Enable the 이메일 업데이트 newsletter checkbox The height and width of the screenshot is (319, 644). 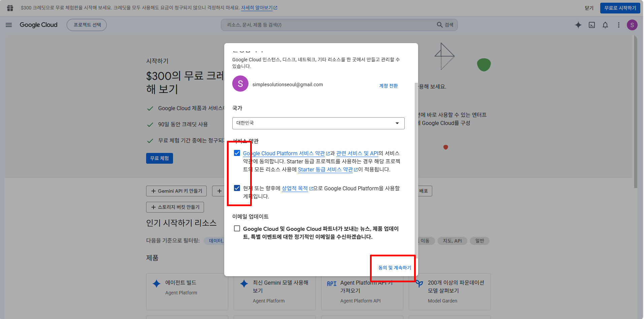tap(237, 228)
